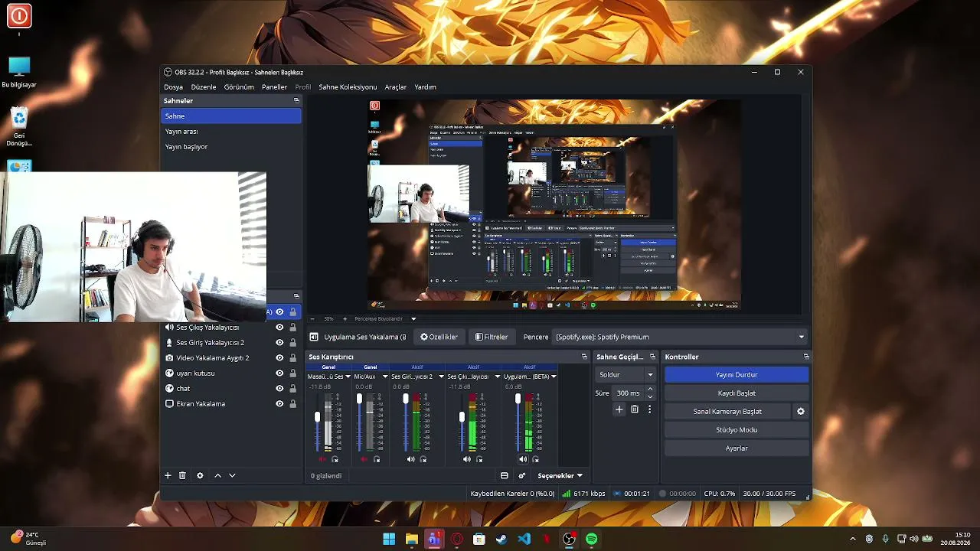The height and width of the screenshot is (551, 980).
Task: Remove the scene transition with trash icon
Action: point(635,409)
